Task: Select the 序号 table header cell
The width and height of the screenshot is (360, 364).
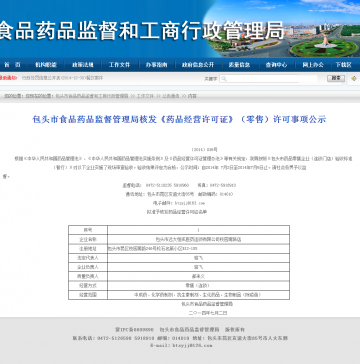Action: (x=88, y=230)
